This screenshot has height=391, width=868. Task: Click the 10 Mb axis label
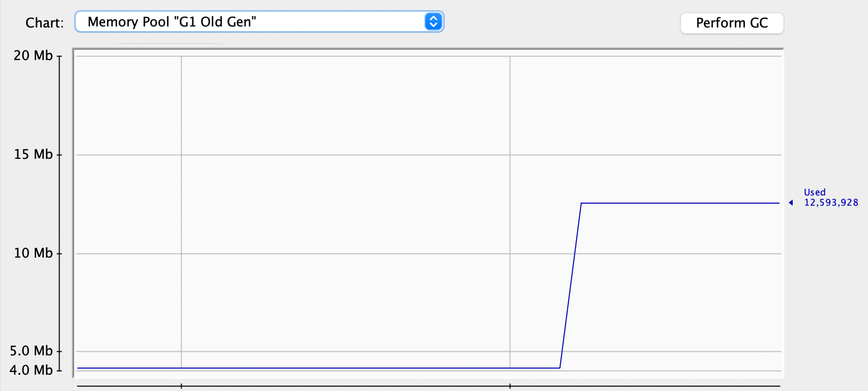click(33, 253)
